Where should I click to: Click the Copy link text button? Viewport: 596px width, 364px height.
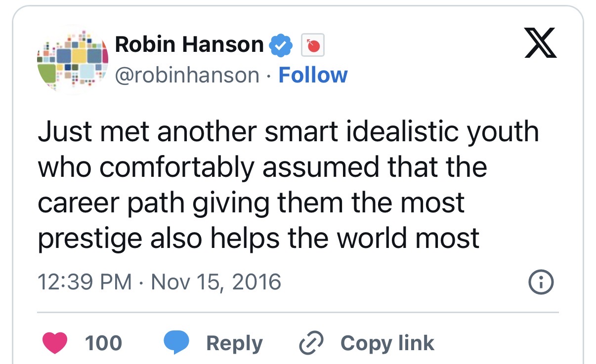pos(387,343)
